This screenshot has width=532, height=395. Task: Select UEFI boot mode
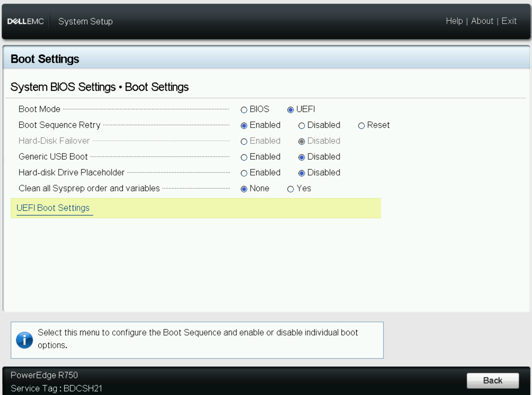coord(291,110)
